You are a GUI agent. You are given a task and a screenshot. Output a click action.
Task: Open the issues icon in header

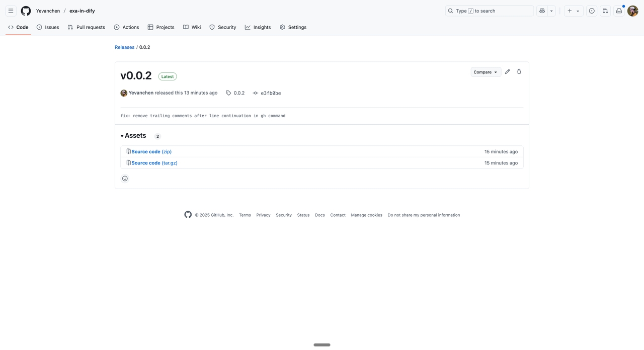tap(592, 11)
